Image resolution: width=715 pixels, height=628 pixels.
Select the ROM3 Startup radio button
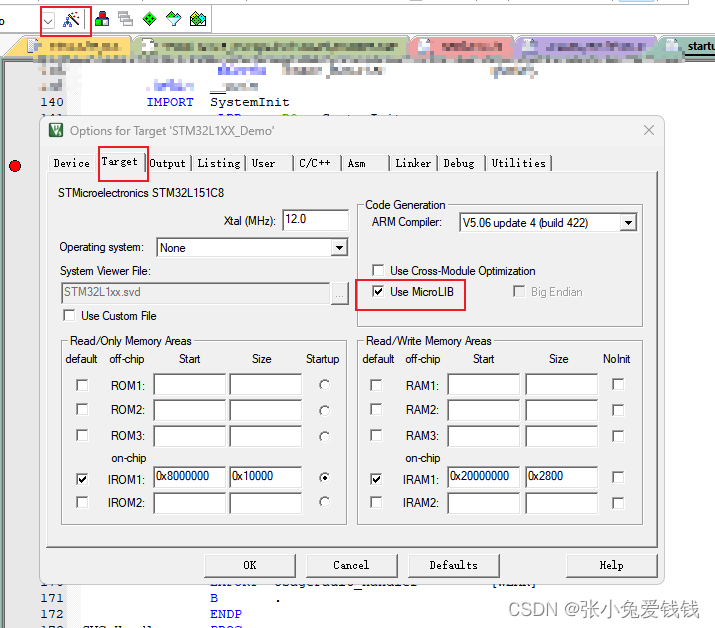pos(324,436)
